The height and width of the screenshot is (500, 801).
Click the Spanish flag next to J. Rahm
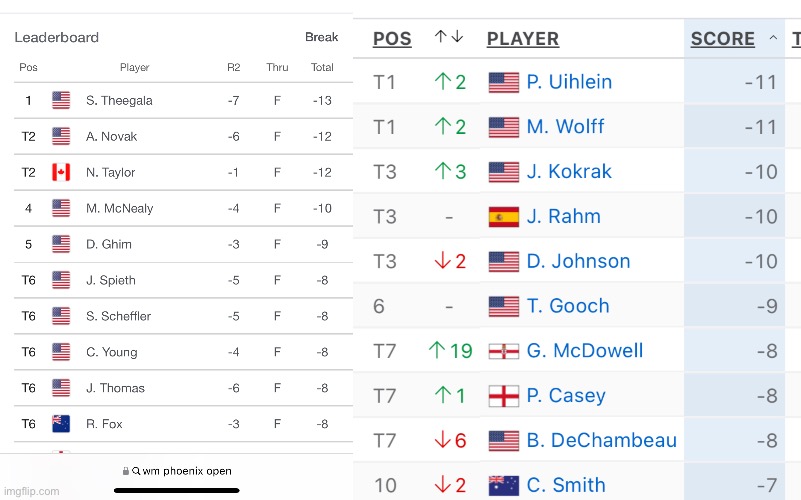tap(503, 217)
